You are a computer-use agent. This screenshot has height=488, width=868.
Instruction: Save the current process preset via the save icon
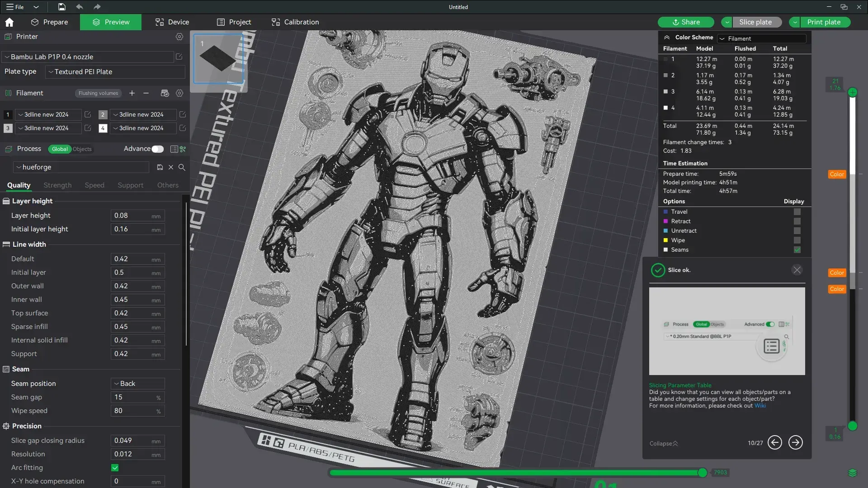click(160, 167)
